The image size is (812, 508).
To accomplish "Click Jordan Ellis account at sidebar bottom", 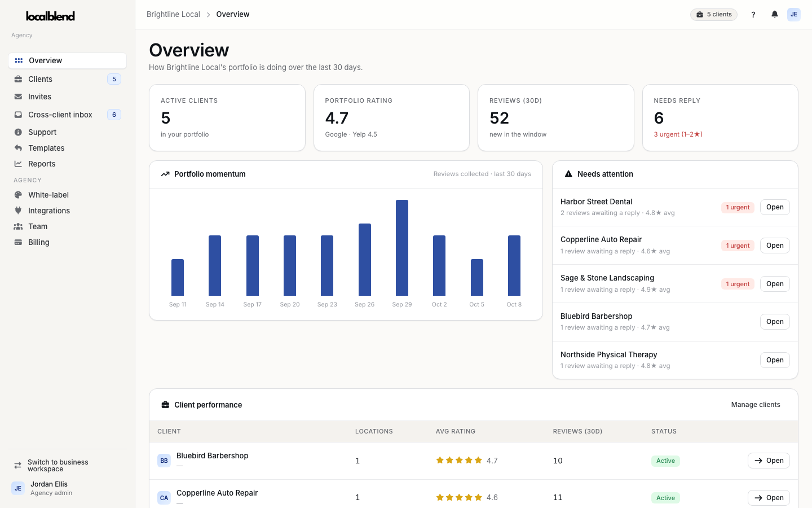I will tap(67, 488).
